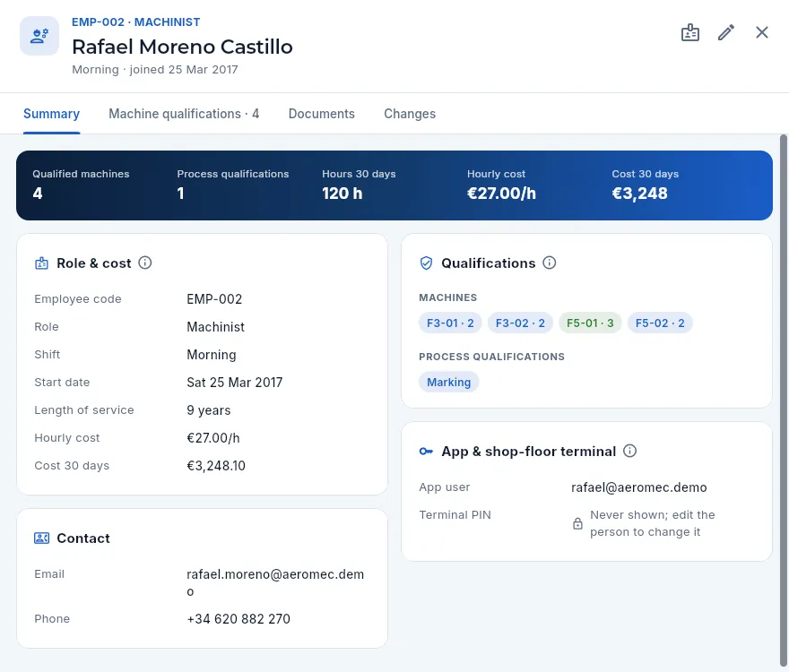This screenshot has width=789, height=672.
Task: Click the Marking process qualification chip
Action: (x=449, y=383)
